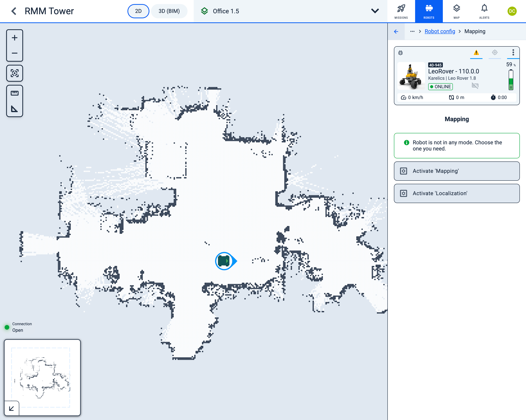Click the Connection Open status indicator
This screenshot has height=420, width=526.
click(x=18, y=327)
